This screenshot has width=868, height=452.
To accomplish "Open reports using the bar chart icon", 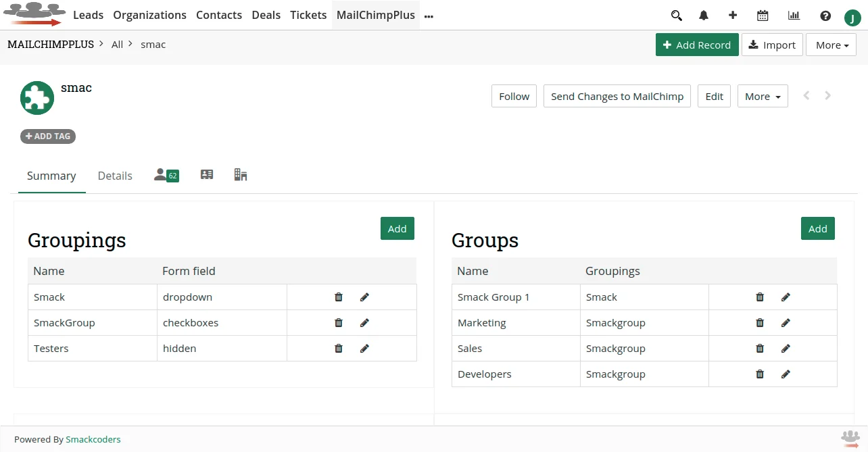I will (793, 15).
